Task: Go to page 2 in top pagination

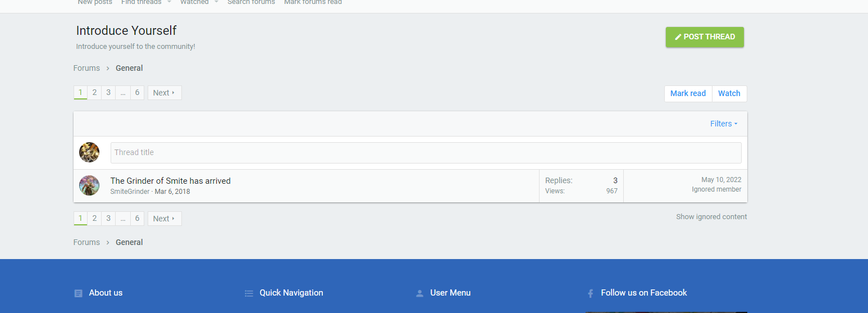Action: coord(94,93)
